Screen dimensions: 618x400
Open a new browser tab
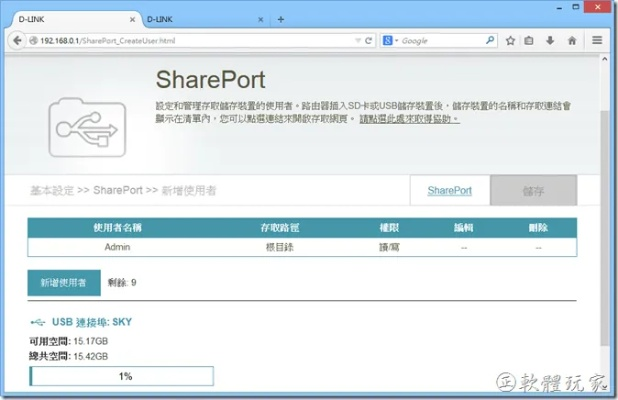pyautogui.click(x=281, y=19)
